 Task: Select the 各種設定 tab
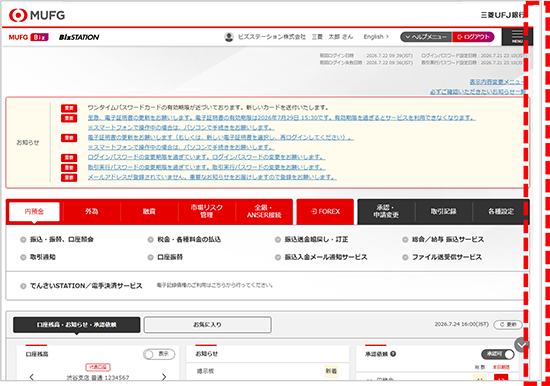(x=501, y=211)
